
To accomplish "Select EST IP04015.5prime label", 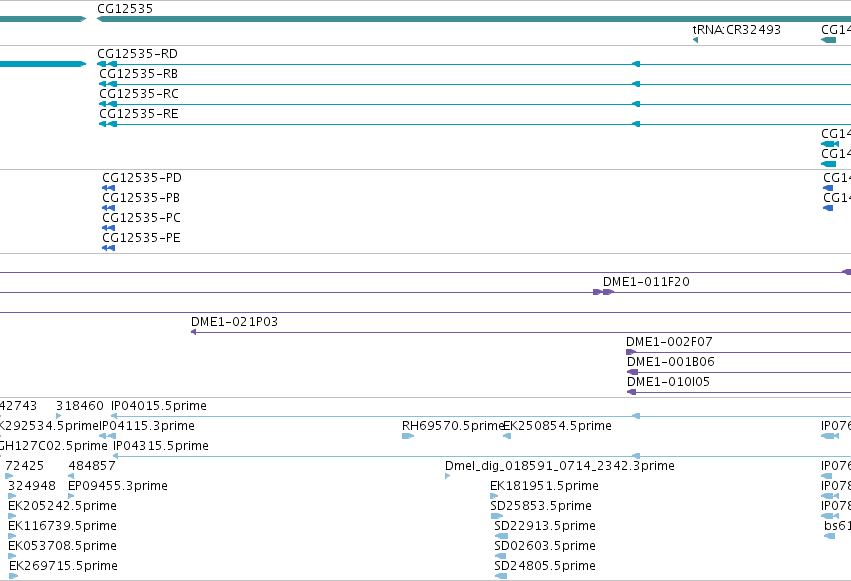I will (158, 406).
